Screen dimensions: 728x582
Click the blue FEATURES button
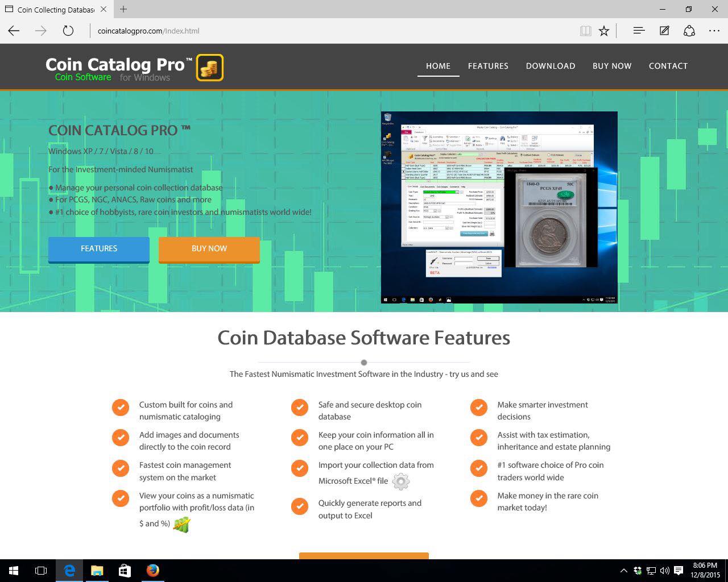(x=99, y=250)
